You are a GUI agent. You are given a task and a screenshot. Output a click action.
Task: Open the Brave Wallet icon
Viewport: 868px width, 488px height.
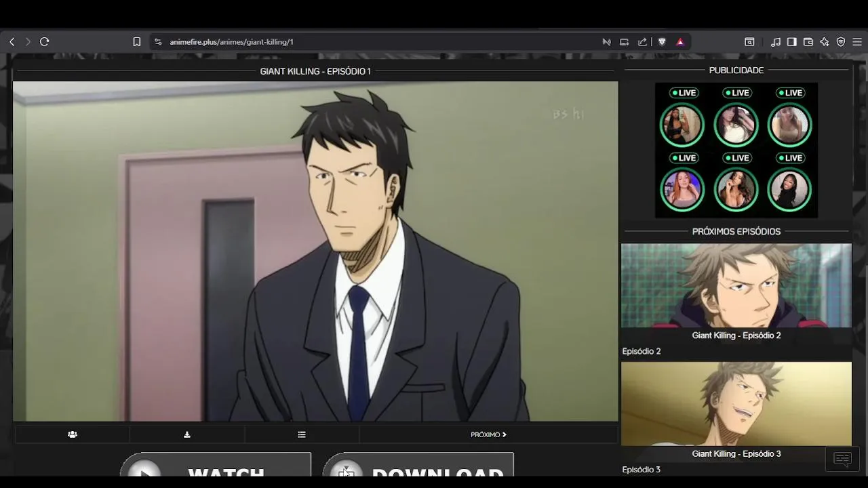tap(808, 42)
